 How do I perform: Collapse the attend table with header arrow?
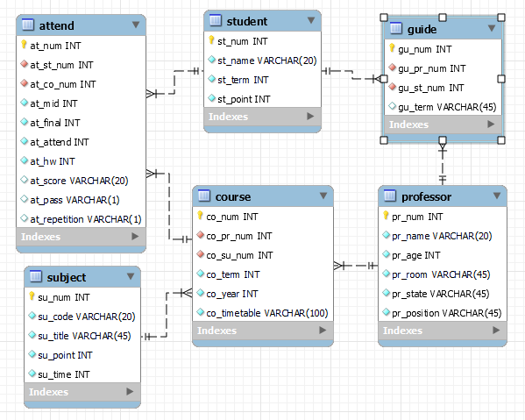(136, 25)
